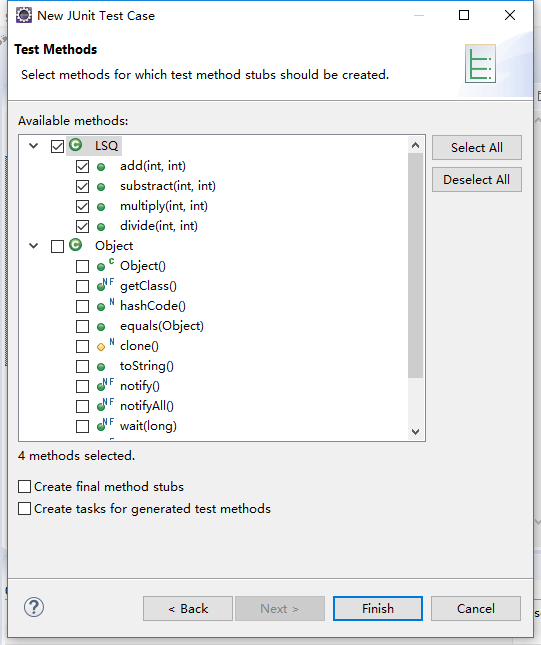Click the scroll up arrow in methods list
This screenshot has width=541, height=645.
click(416, 145)
